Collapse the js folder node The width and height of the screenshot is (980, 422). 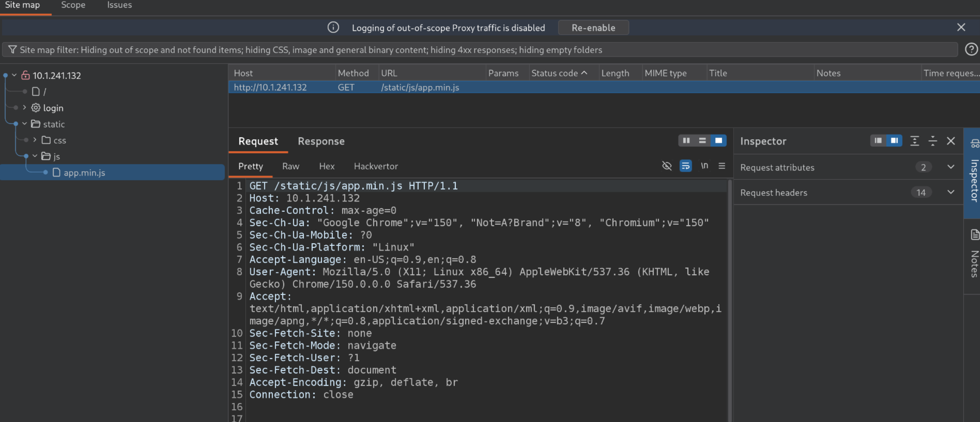35,156
